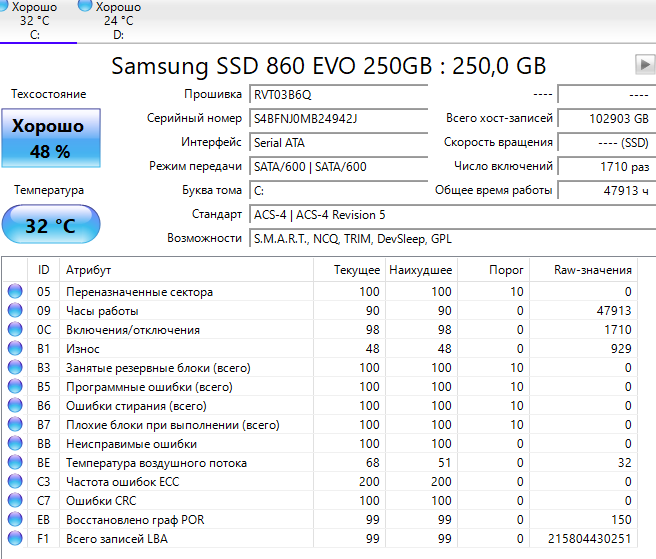
Task: Select the Переназначенные сектора row
Action: point(320,292)
